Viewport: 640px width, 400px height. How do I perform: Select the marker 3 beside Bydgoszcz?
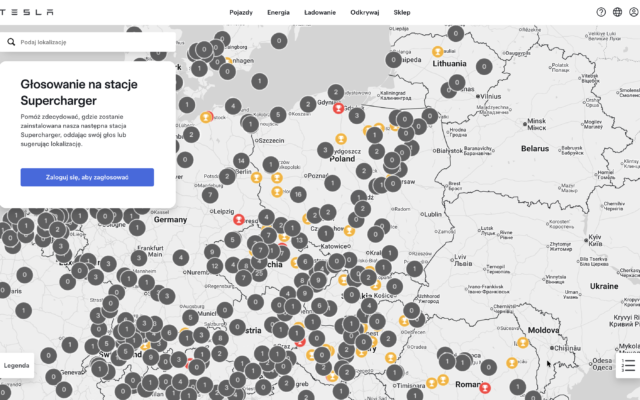325,150
